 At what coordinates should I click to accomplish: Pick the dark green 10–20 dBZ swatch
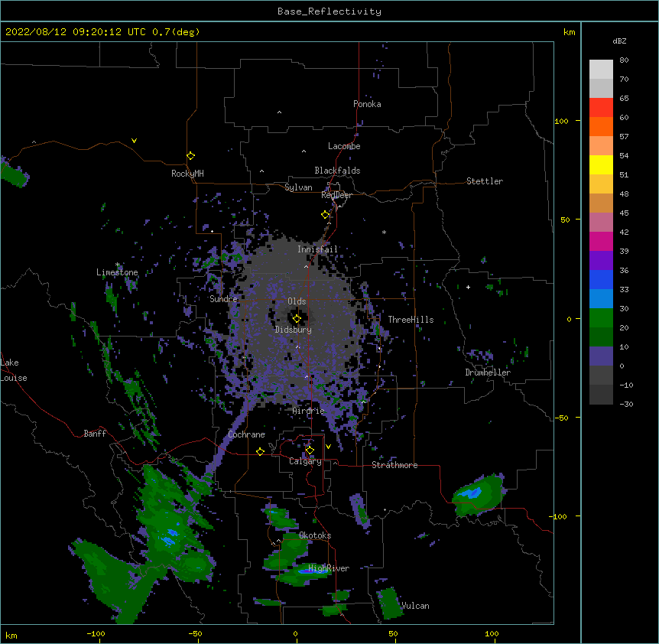[601, 337]
